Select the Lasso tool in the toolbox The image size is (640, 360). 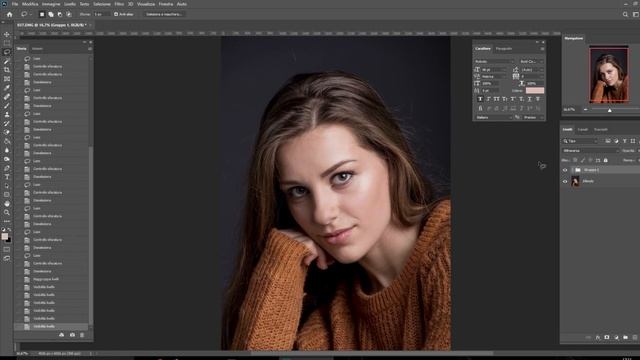click(x=7, y=52)
